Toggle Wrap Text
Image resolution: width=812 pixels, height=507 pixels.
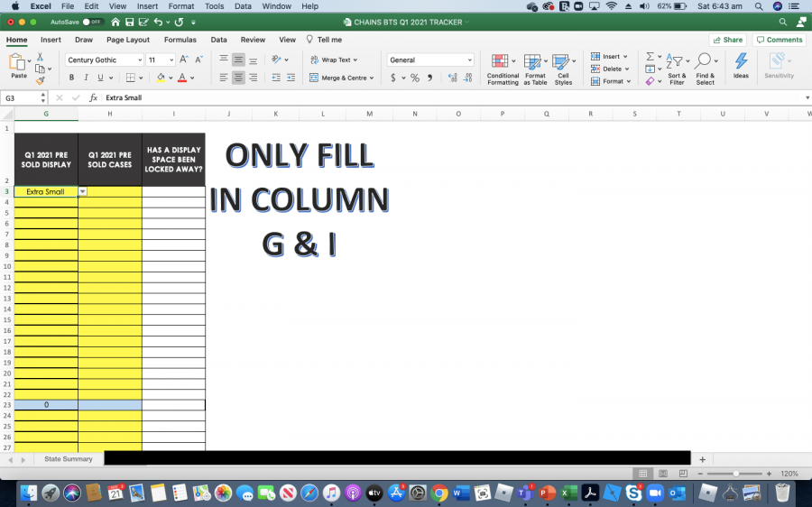[334, 60]
